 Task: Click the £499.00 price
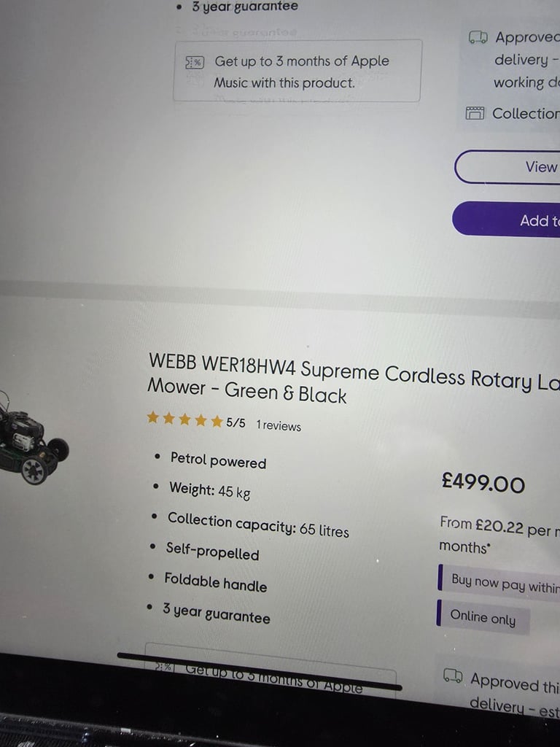tap(483, 483)
